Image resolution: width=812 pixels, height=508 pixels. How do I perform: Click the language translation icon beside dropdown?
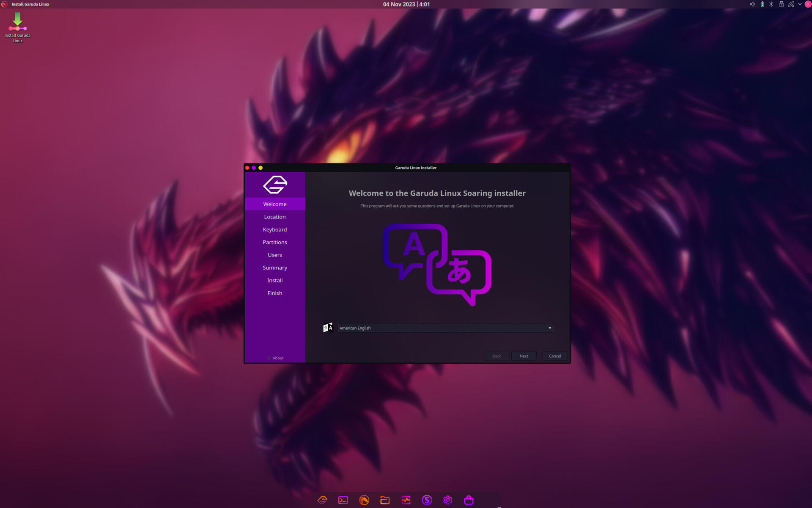pyautogui.click(x=328, y=328)
